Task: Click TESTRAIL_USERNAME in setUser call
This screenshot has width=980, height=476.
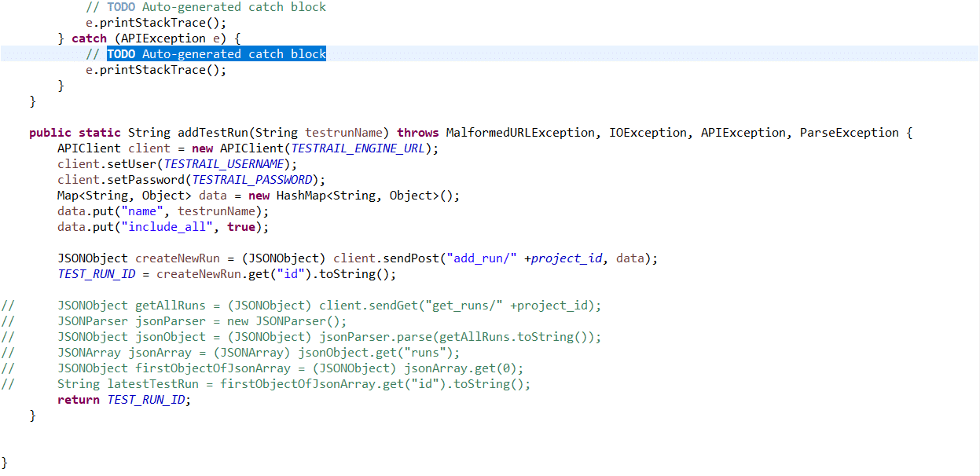Action: [224, 164]
